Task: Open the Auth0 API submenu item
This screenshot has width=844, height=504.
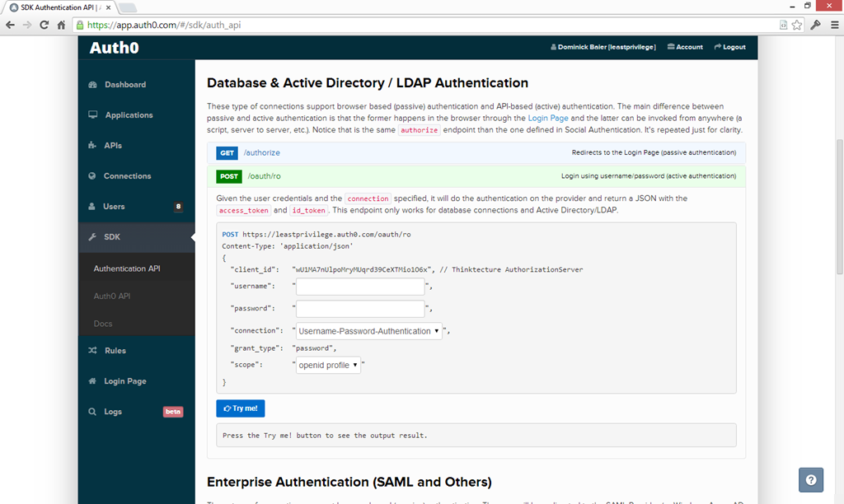Action: [x=112, y=296]
